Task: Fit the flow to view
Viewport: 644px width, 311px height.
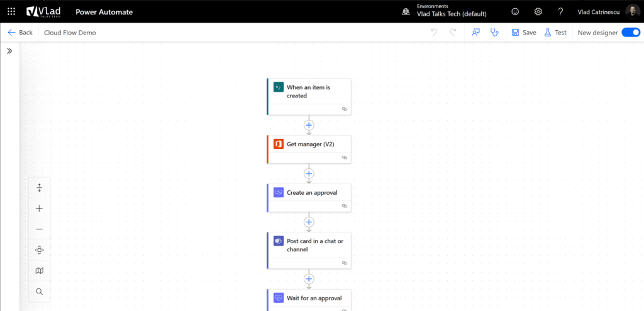Action: 40,250
